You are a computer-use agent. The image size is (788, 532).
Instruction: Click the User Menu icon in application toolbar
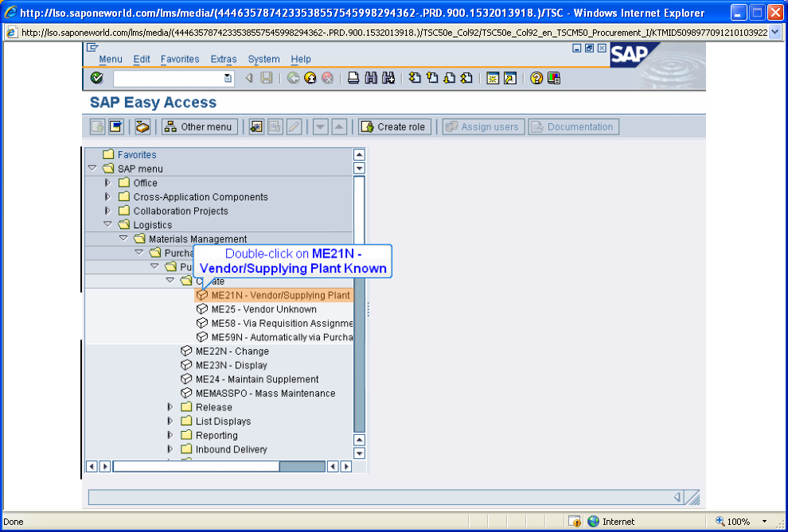tap(97, 127)
